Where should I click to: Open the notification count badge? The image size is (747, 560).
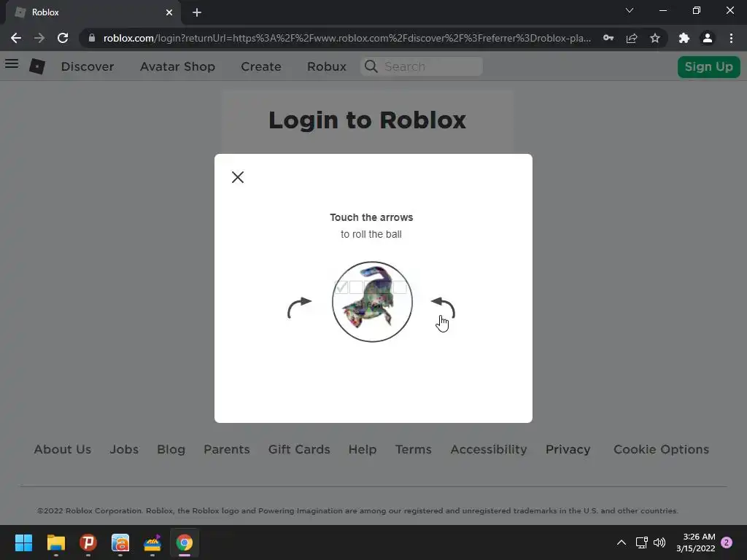727,542
